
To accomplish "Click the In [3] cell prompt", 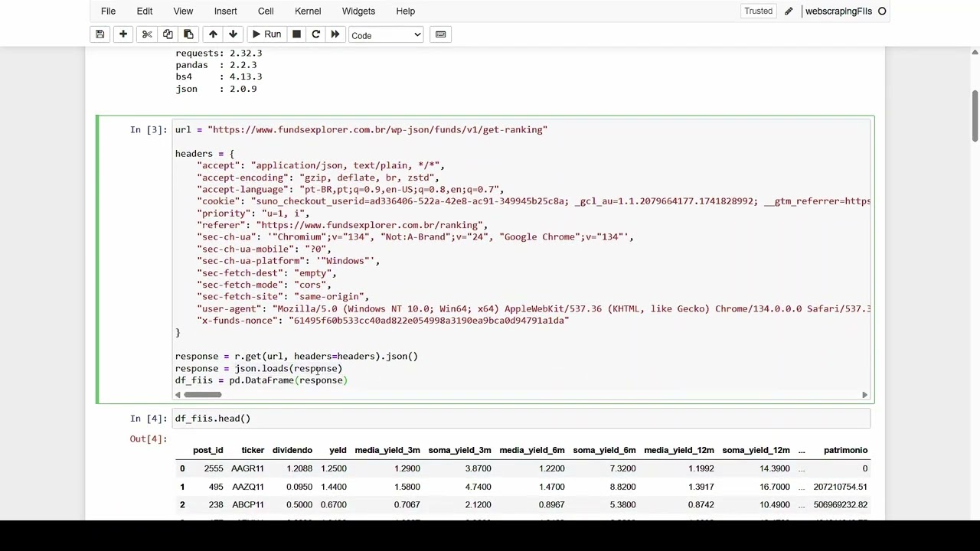I will click(148, 129).
